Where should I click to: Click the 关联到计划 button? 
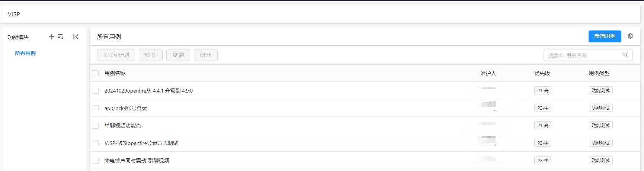(116, 55)
